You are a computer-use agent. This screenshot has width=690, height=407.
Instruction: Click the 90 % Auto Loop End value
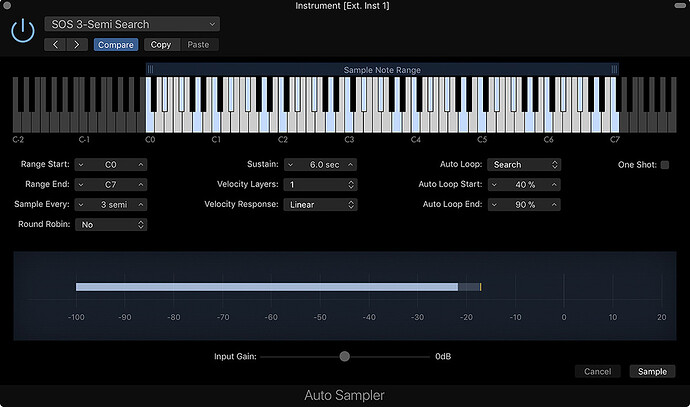coord(525,205)
